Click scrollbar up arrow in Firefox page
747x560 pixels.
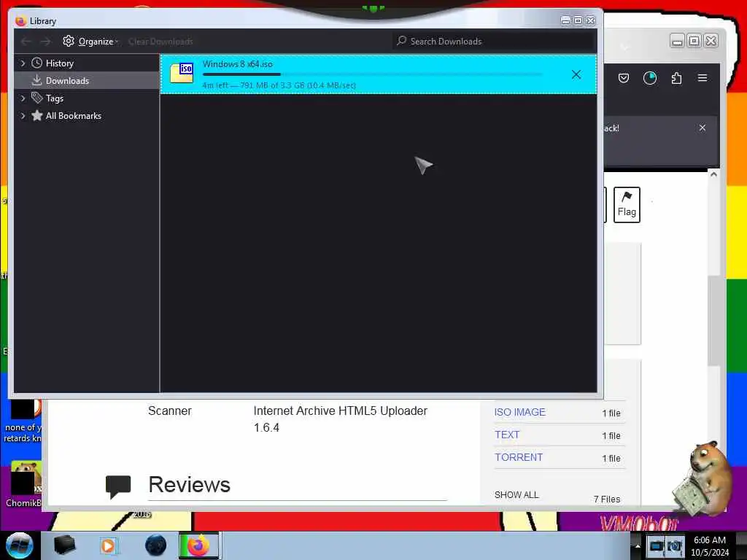713,174
